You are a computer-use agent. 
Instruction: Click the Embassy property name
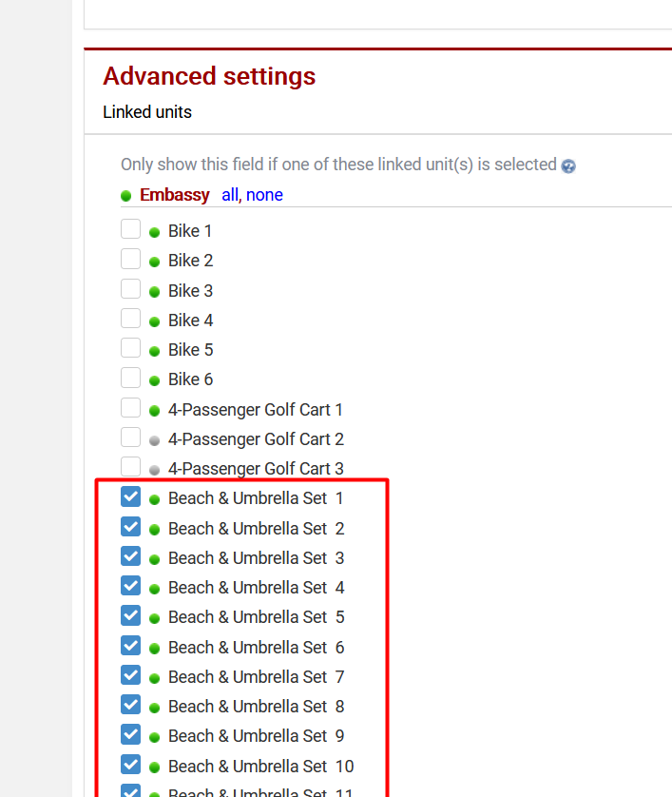[x=175, y=195]
